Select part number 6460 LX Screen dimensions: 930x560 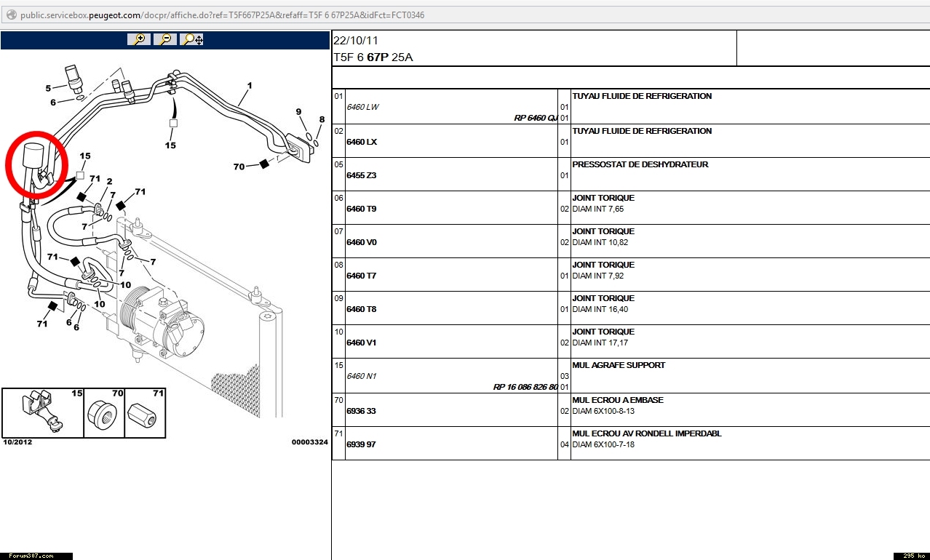pyautogui.click(x=362, y=142)
